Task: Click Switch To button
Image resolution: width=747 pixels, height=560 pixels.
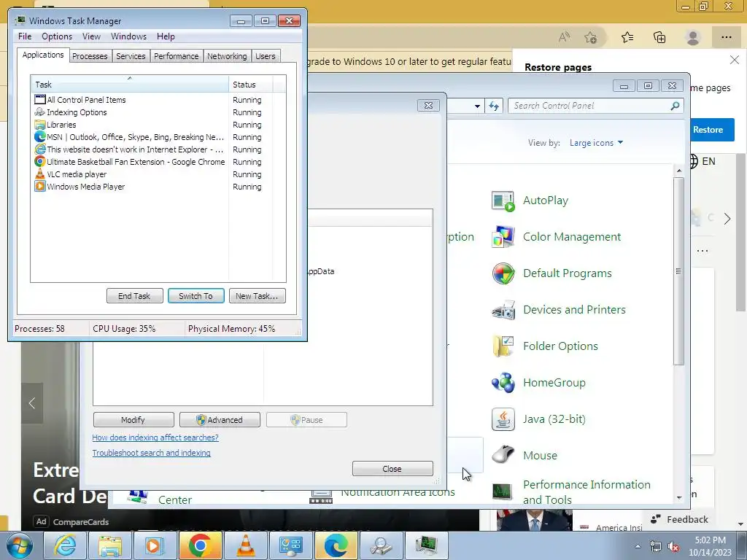Action: [x=196, y=296]
